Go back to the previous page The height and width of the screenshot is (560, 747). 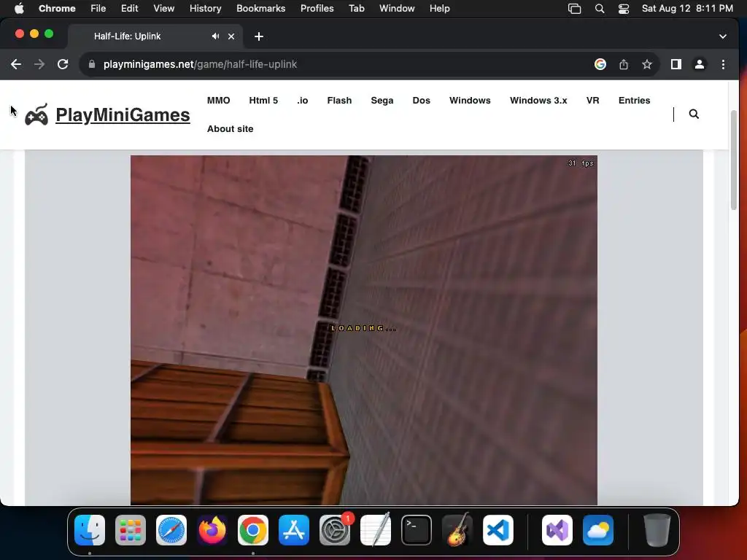click(x=16, y=64)
